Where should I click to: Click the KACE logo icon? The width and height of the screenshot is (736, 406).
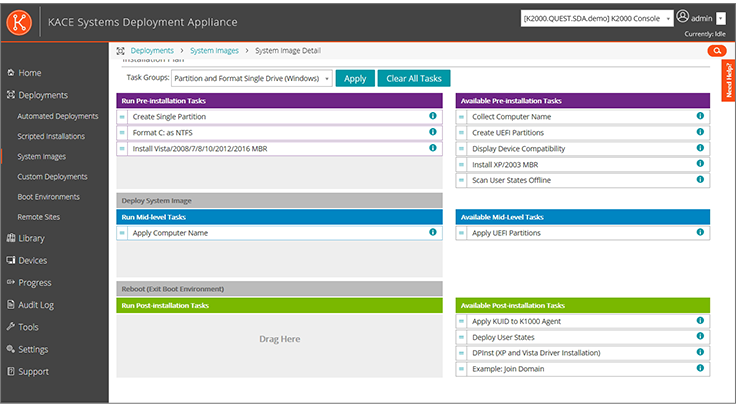pyautogui.click(x=19, y=22)
